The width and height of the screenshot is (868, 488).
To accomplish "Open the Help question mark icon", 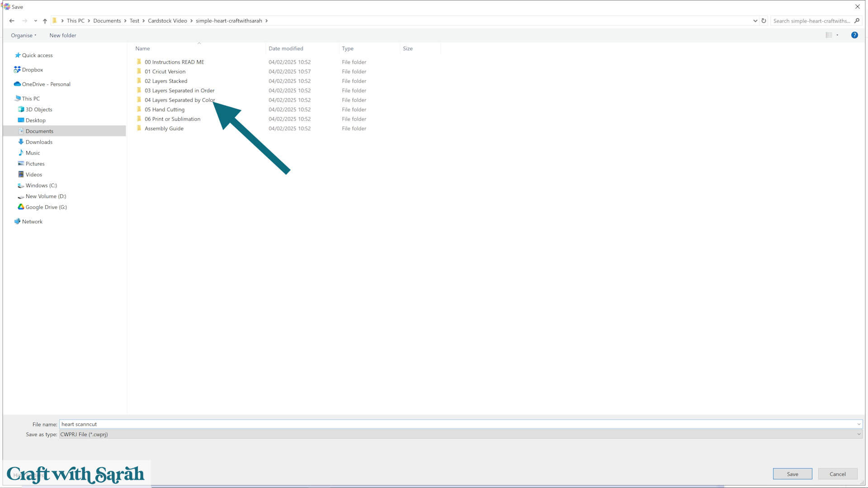I will [x=854, y=35].
